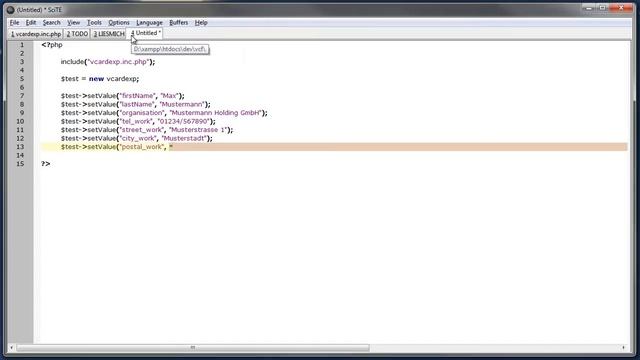Click the opening <?php tag

pyautogui.click(x=51, y=45)
